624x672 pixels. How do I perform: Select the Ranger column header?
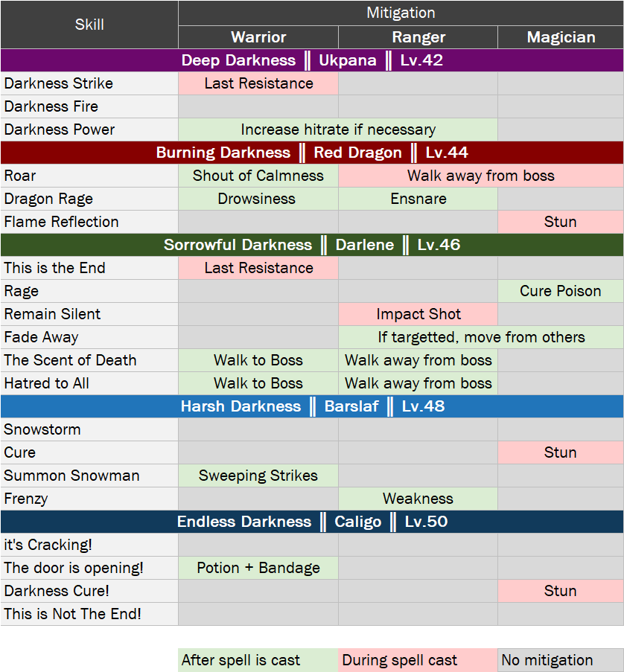pos(418,37)
